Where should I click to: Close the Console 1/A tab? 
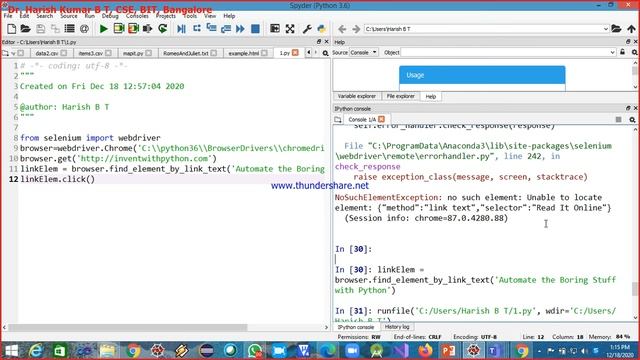(381, 119)
